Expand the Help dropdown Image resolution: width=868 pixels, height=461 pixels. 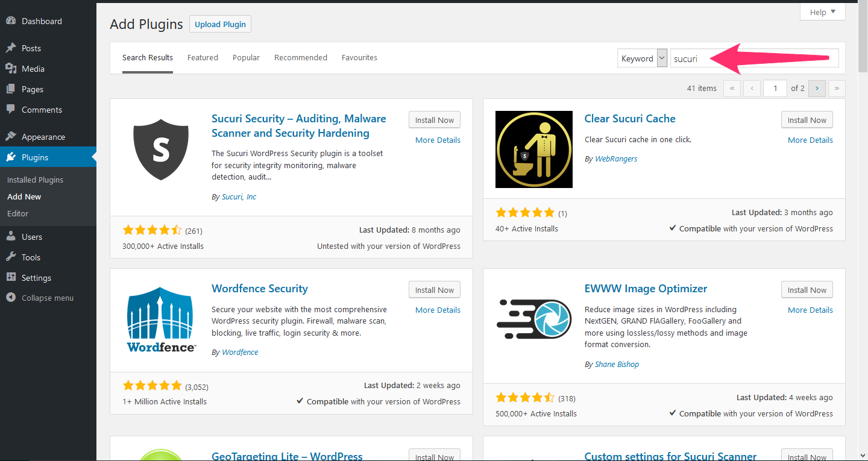(x=822, y=11)
